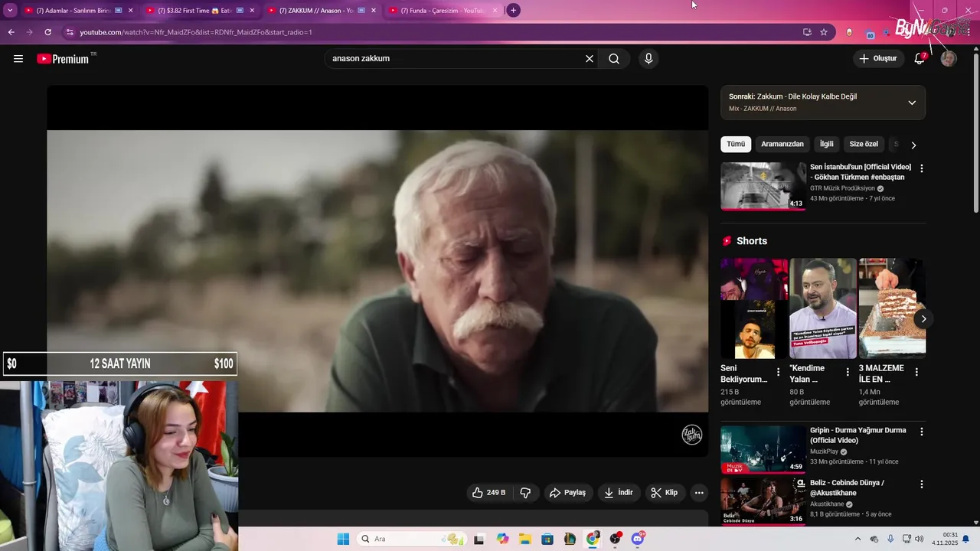Open options for Sen İstanbul'sun video
Screen dimensions: 980x551
click(x=921, y=168)
